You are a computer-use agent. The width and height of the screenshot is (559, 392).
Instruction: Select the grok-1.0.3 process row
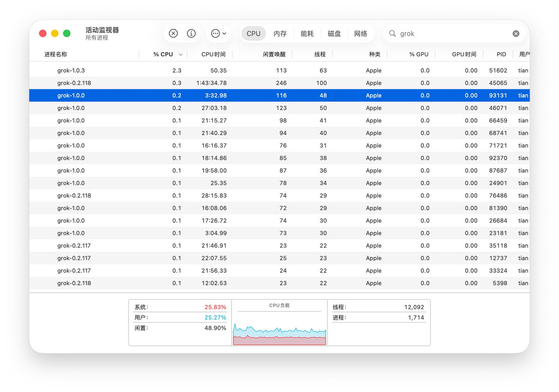click(279, 70)
